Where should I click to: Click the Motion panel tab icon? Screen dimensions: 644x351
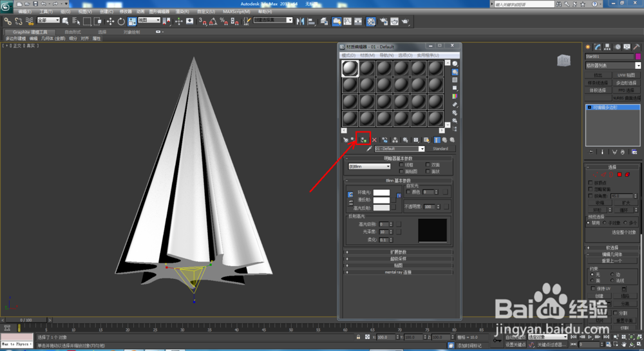618,47
